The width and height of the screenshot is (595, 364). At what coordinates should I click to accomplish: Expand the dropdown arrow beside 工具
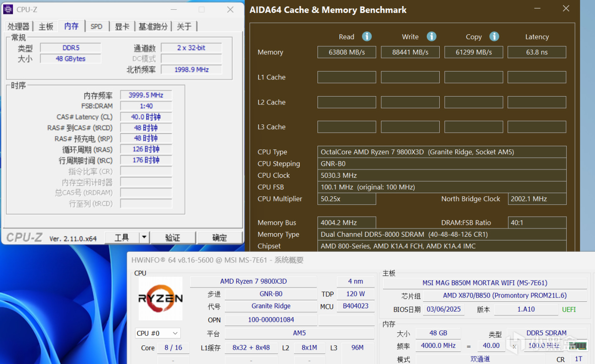coord(144,238)
